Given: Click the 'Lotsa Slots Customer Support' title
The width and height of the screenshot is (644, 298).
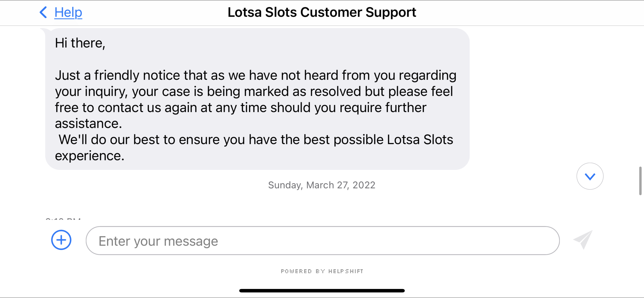Looking at the screenshot, I should pos(322,12).
